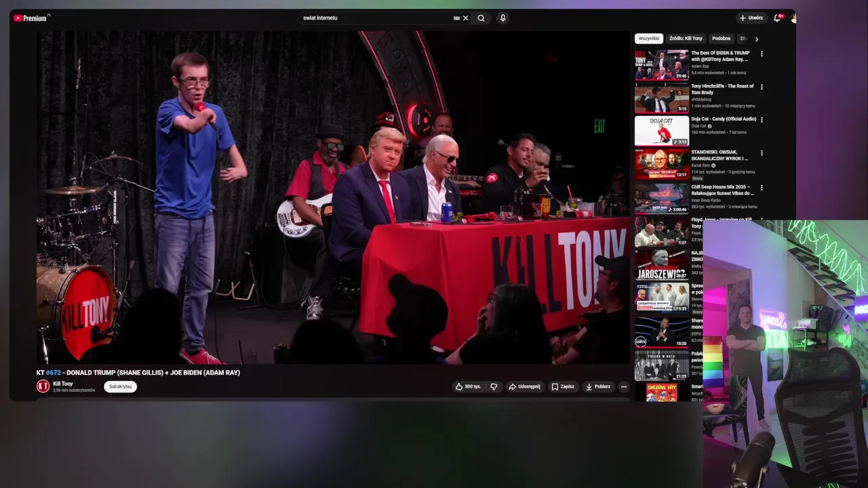
Task: Open the STANOWSKI video thumbnail
Action: pyautogui.click(x=662, y=164)
